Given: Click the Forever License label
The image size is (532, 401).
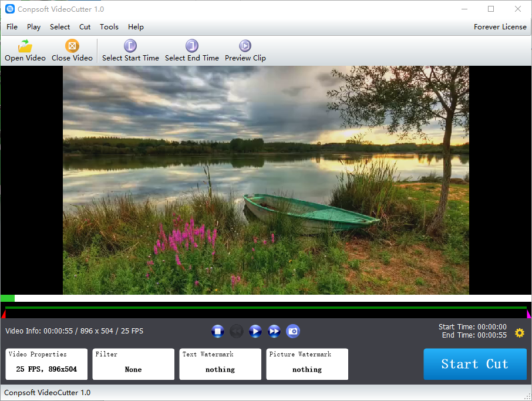Looking at the screenshot, I should 500,27.
